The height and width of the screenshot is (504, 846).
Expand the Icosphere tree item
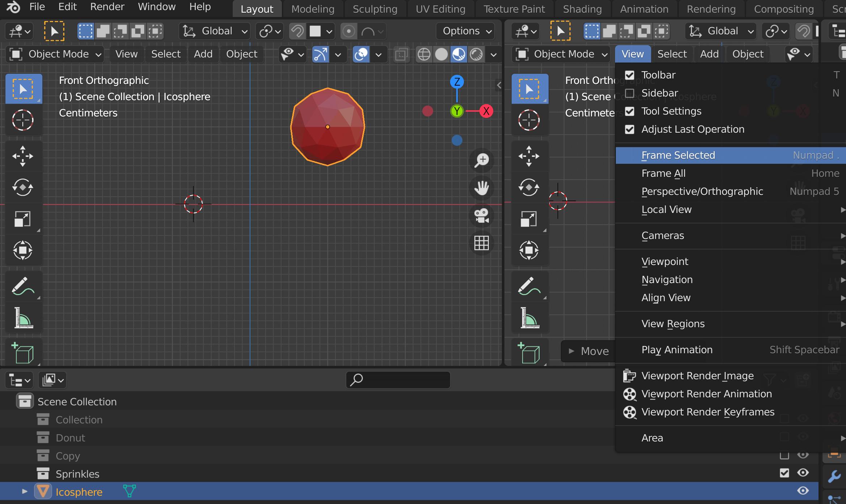coord(25,491)
